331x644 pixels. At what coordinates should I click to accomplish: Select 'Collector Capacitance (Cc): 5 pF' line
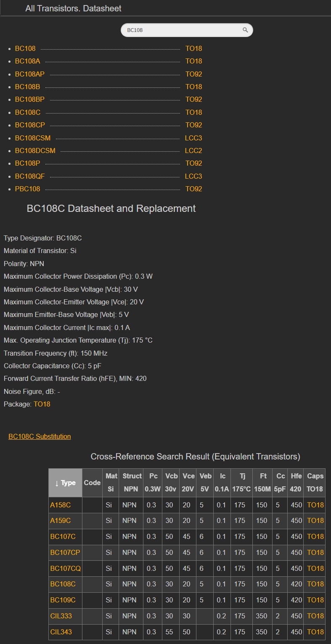53,366
